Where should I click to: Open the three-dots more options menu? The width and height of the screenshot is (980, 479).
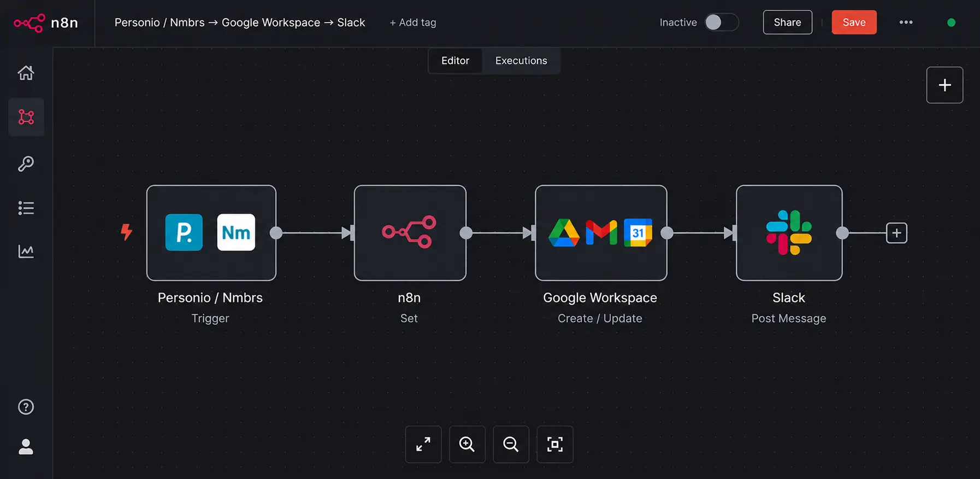906,22
